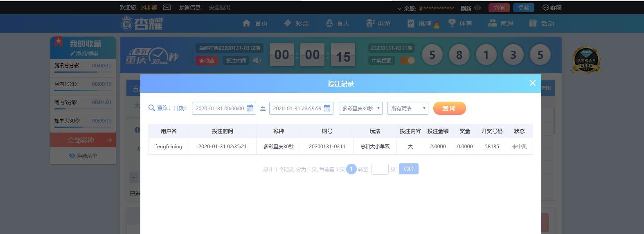Click 添加/编辑 favorites edit link
The width and height of the screenshot is (644, 234).
click(84, 53)
